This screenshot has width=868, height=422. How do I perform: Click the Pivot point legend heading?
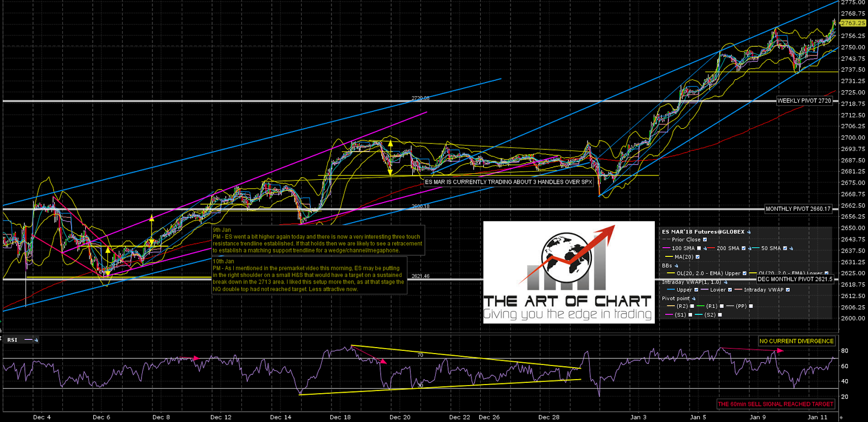click(x=675, y=299)
